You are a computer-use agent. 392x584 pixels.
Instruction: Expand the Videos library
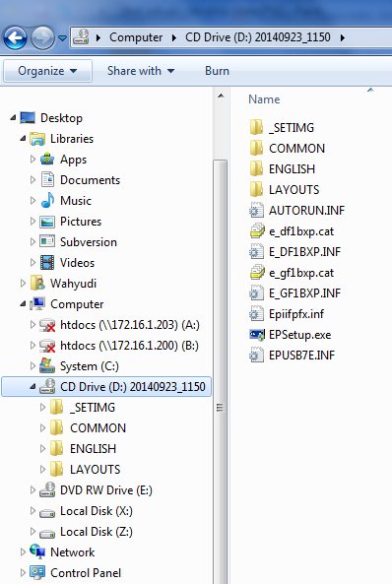pyautogui.click(x=33, y=263)
